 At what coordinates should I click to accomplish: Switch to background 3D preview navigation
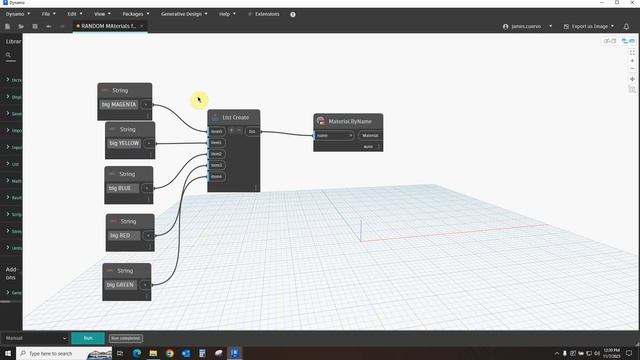coord(609,41)
